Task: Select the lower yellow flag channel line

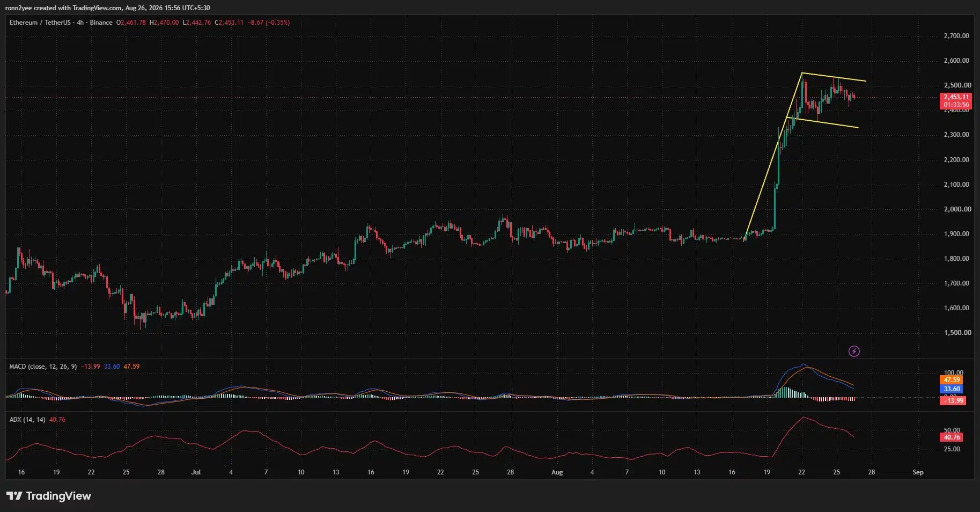Action: [x=823, y=122]
